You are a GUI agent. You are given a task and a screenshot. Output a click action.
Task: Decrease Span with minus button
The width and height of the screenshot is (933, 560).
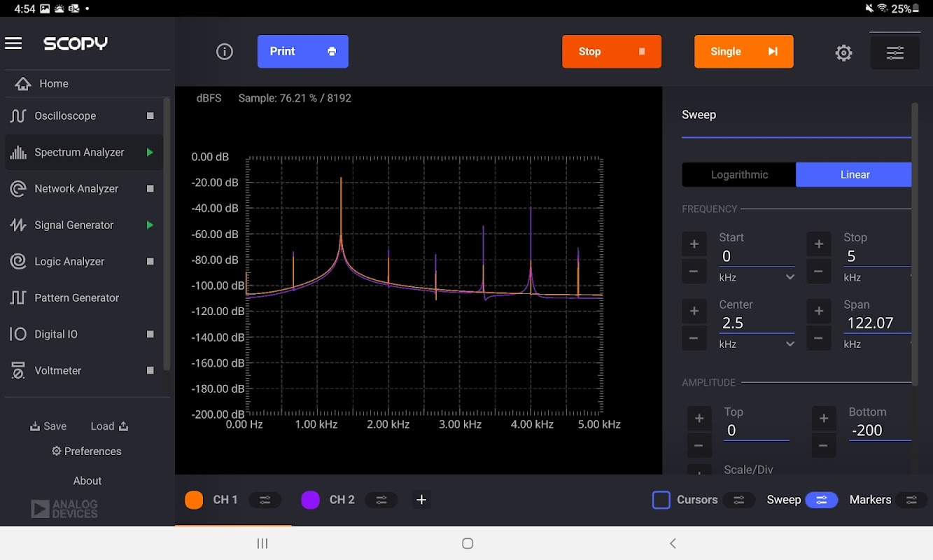[x=819, y=339]
